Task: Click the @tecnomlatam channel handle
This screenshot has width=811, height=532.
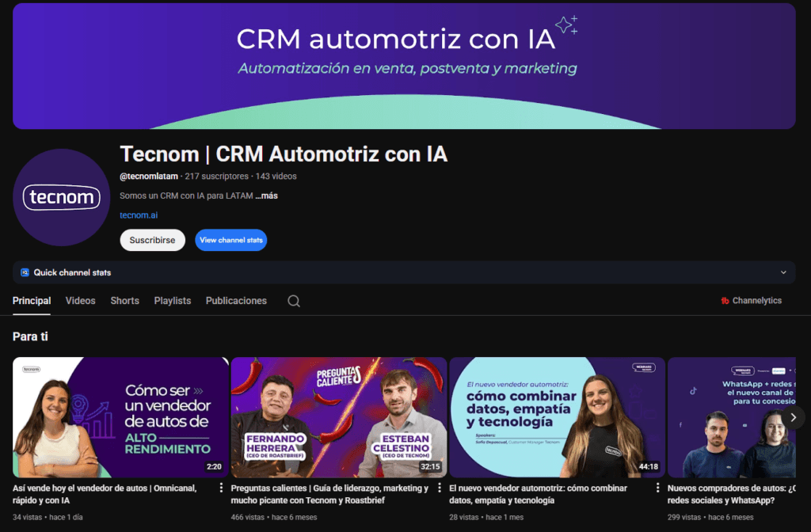Action: click(148, 177)
